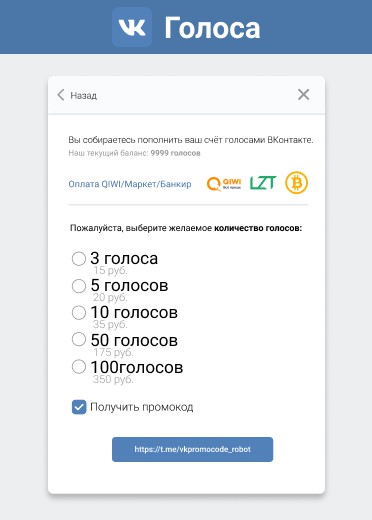The width and height of the screenshot is (372, 520).
Task: Select the 100голосов radio option
Action: 79,367
